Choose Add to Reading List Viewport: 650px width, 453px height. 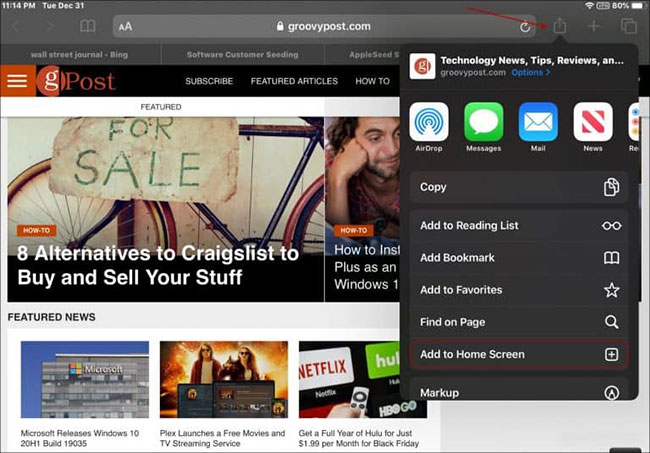pyautogui.click(x=519, y=225)
